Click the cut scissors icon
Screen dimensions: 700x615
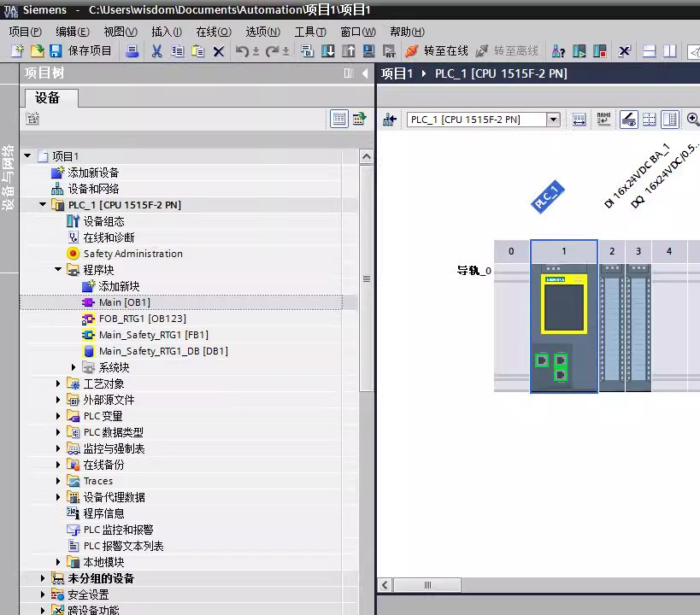[x=156, y=51]
